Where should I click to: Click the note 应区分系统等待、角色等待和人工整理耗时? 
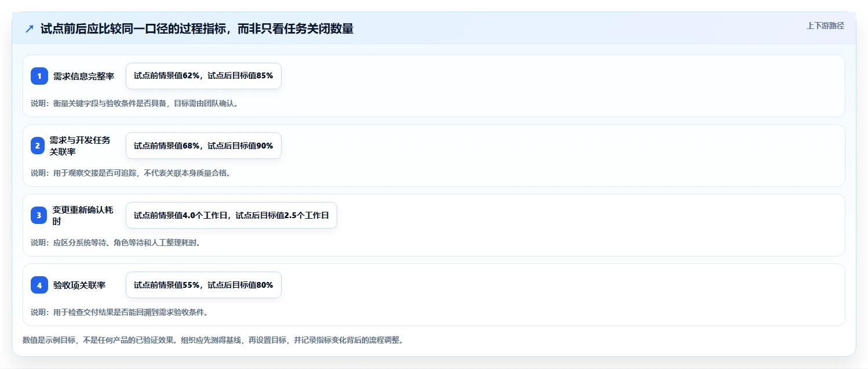(x=116, y=243)
